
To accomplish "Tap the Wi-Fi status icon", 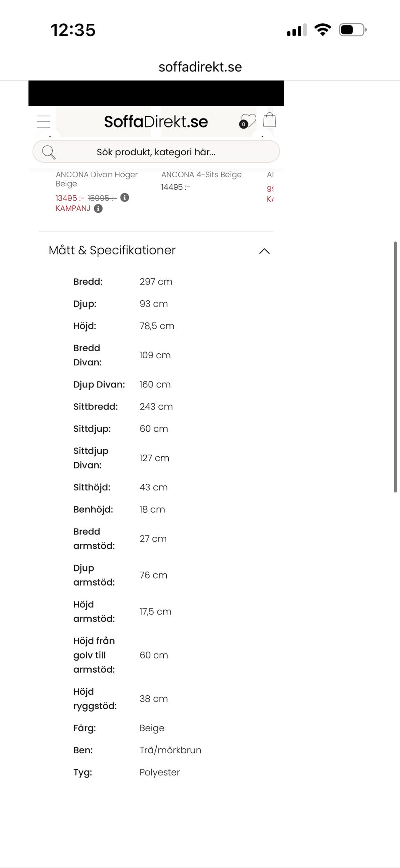I will 322,30.
